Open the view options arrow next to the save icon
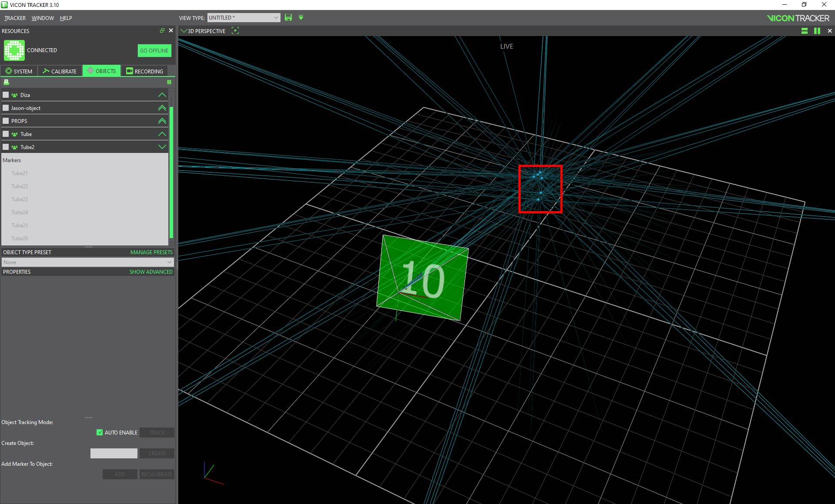The width and height of the screenshot is (835, 504). point(301,18)
